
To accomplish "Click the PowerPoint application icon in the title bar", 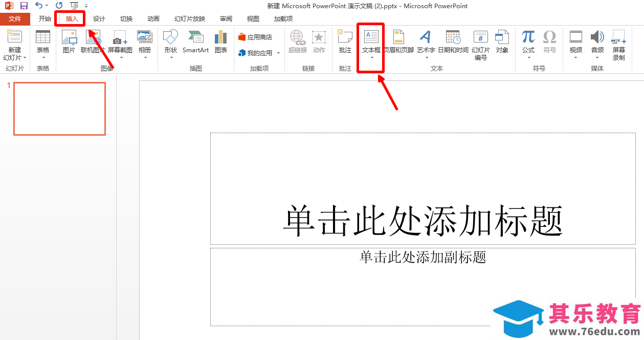I will [9, 6].
